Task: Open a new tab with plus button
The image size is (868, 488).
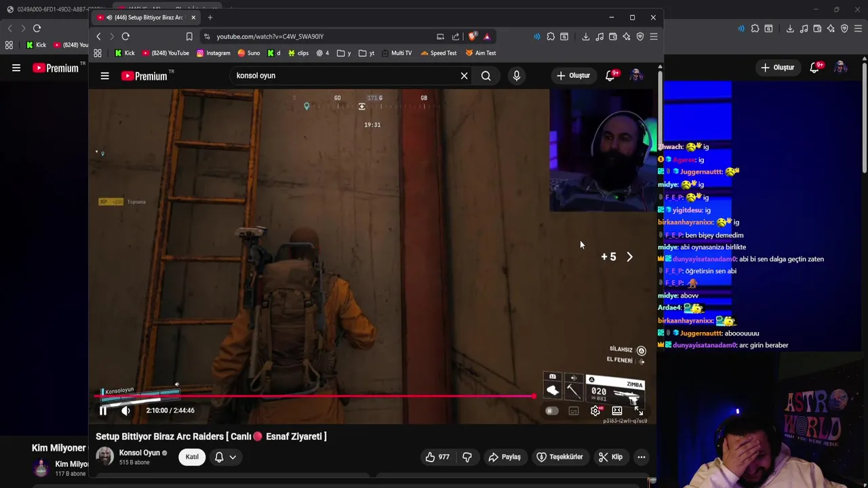Action: (210, 18)
